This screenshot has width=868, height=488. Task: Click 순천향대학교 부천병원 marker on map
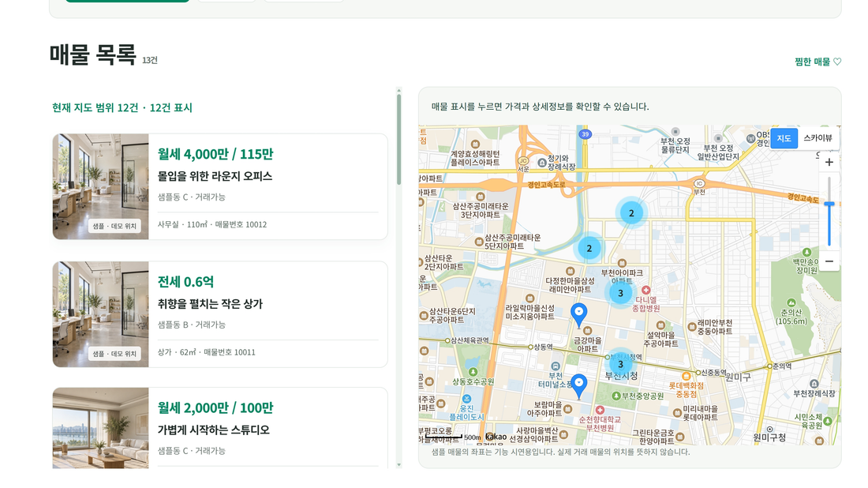600,410
